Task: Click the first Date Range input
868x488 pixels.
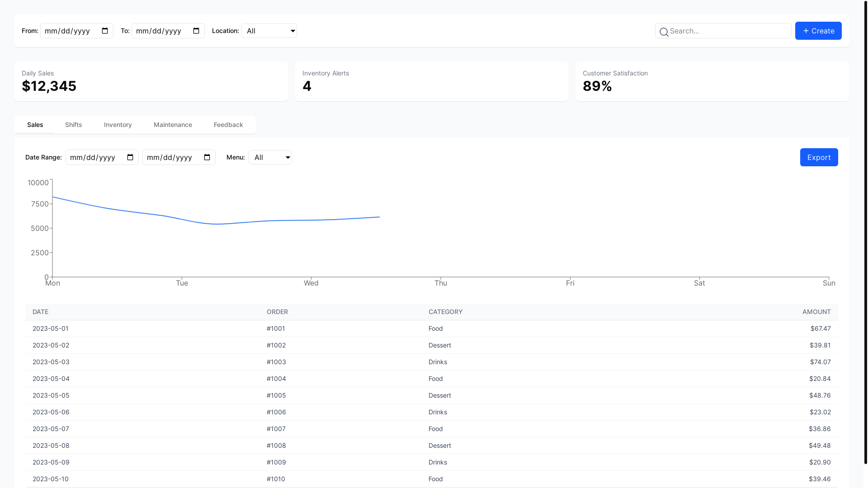Action: pos(102,157)
